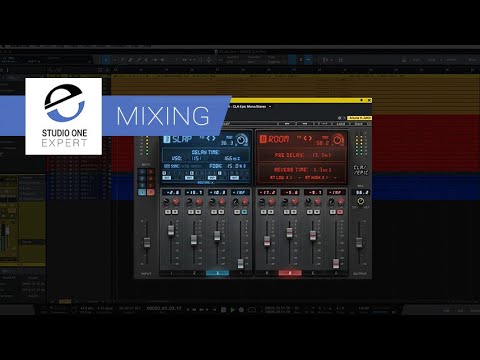Toggle Loop in Studio One transport

[x=252, y=310]
